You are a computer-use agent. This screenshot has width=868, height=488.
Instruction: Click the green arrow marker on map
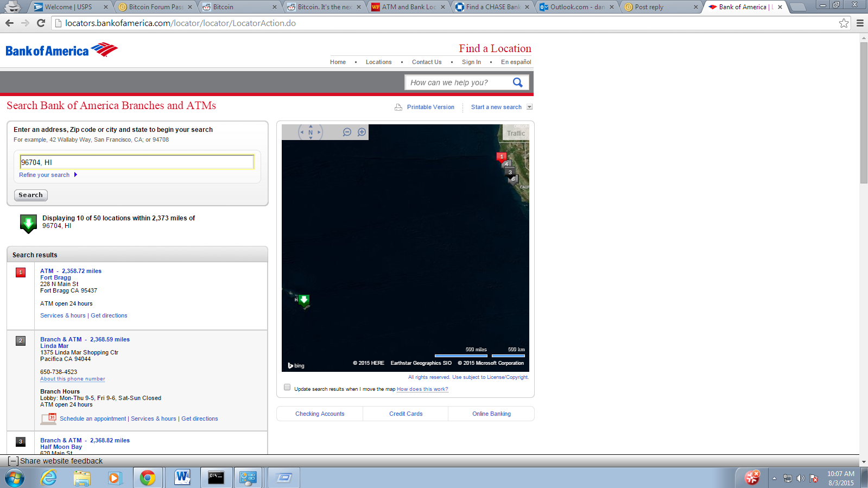click(304, 300)
